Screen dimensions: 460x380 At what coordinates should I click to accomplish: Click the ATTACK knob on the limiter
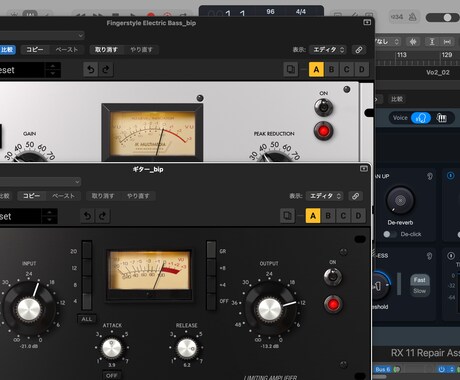[112, 348]
